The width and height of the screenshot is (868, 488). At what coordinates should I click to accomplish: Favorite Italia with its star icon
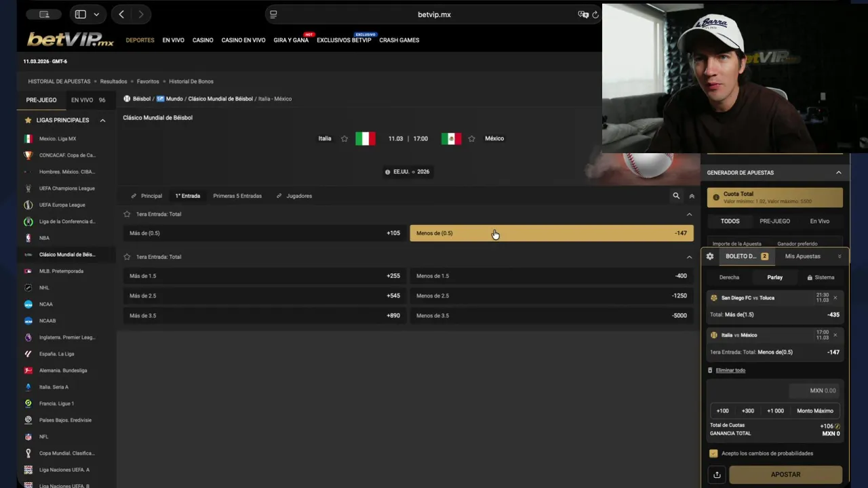click(344, 138)
